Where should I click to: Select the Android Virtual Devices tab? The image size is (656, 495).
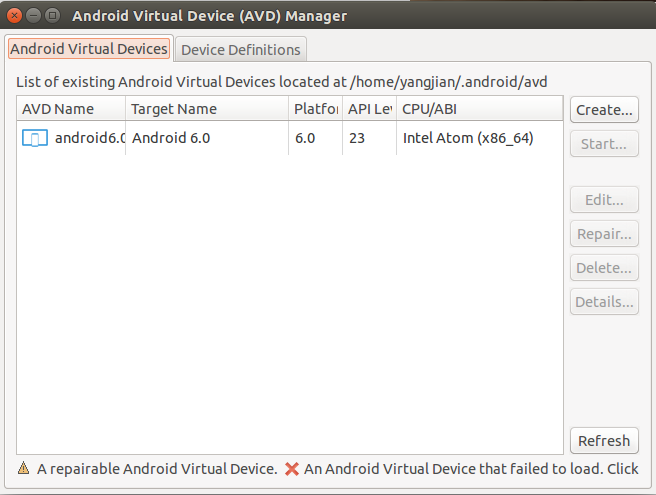(x=89, y=49)
